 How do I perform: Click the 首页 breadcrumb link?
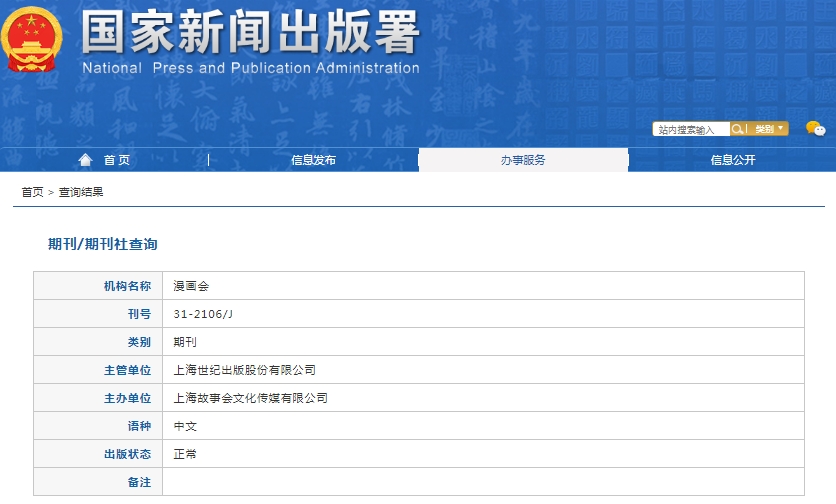click(x=32, y=192)
